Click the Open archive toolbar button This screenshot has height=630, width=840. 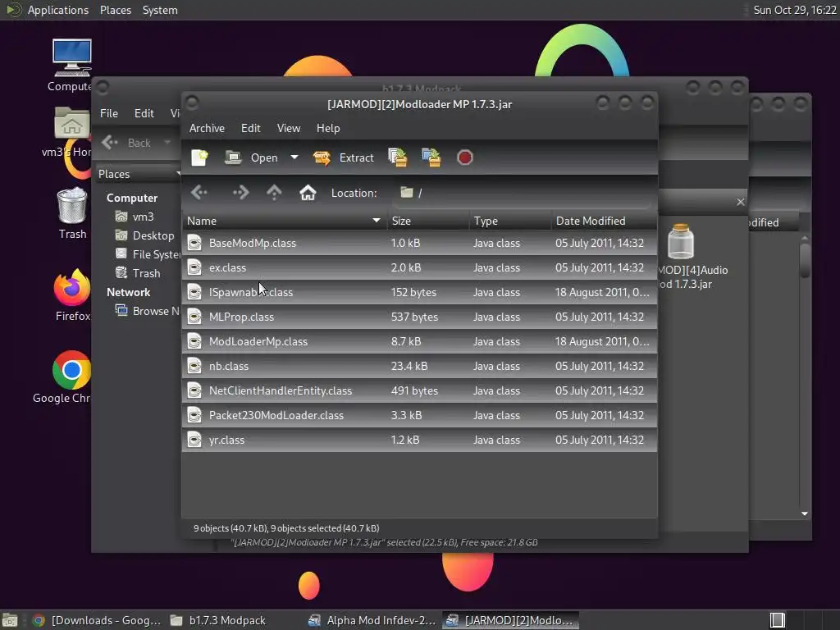[x=251, y=157]
